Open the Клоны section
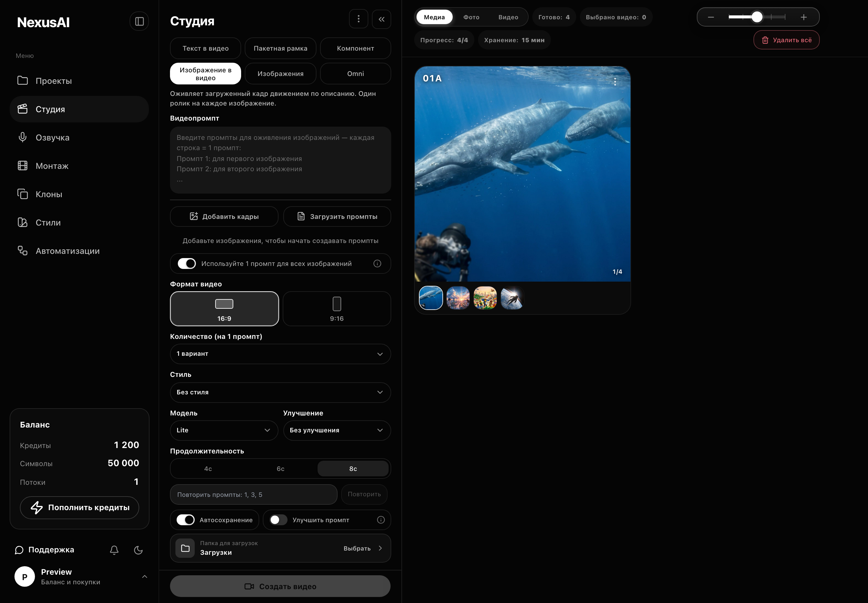 (79, 194)
